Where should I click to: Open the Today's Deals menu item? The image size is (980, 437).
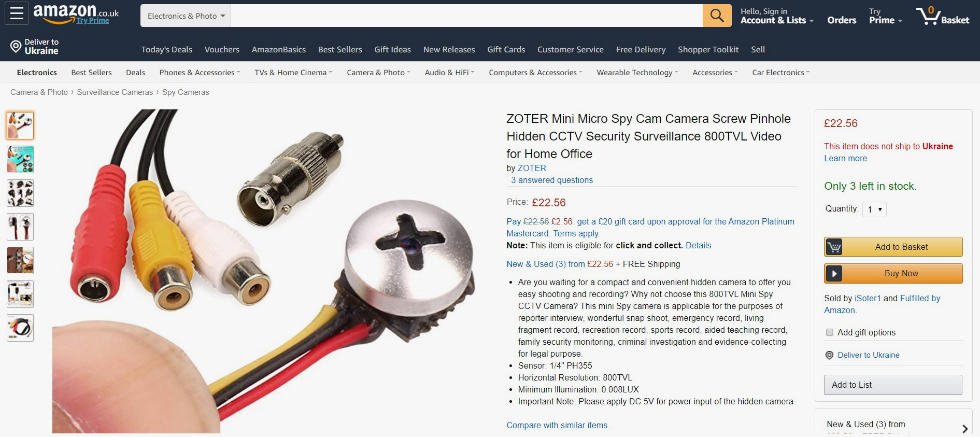[x=166, y=50]
